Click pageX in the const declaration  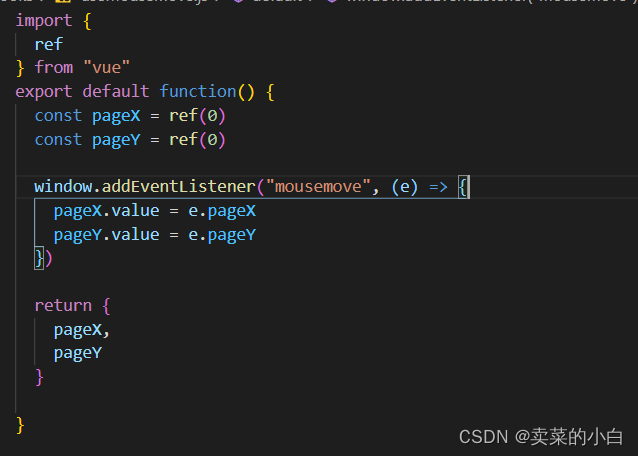point(116,116)
